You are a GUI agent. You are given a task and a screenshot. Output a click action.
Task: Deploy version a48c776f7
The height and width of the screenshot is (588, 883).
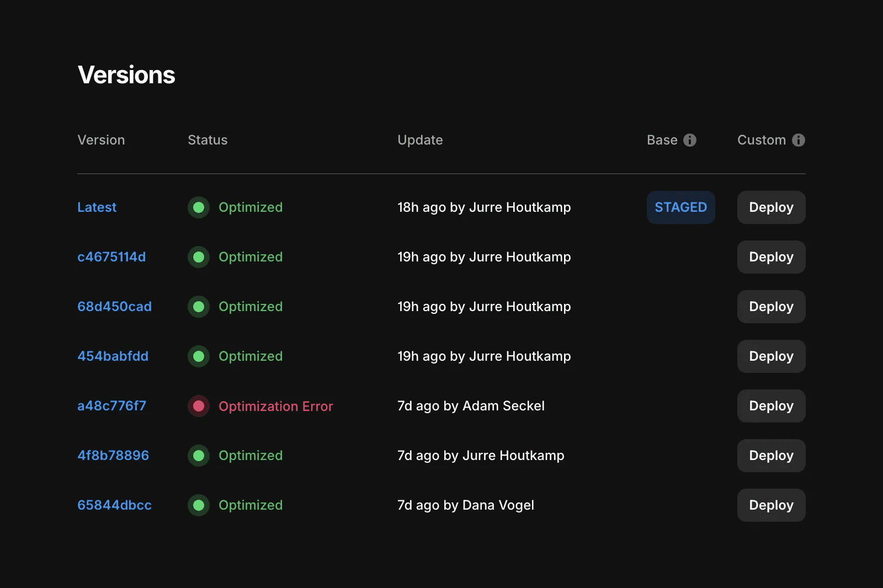coord(772,406)
